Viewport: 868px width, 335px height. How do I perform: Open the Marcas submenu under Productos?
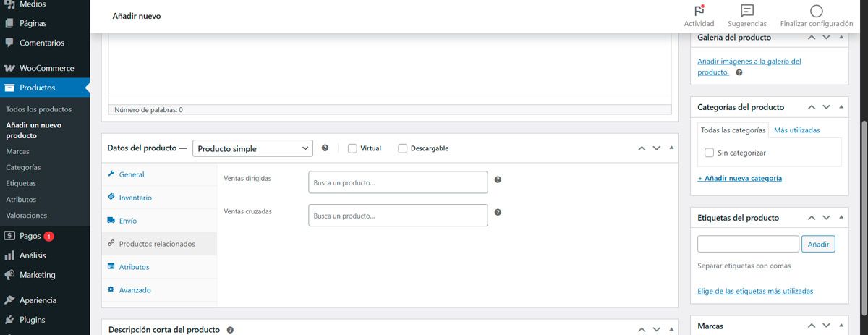(x=17, y=151)
